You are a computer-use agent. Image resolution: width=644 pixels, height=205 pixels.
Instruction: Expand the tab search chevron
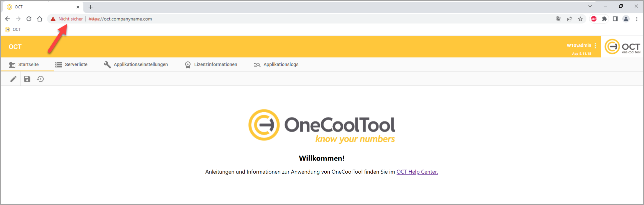(x=590, y=6)
